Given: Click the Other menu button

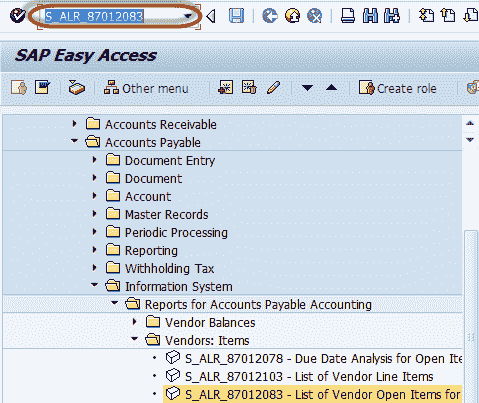Looking at the screenshot, I should [x=146, y=88].
